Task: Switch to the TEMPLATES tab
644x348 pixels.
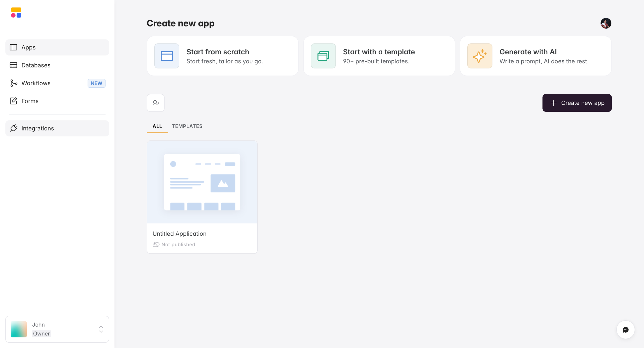Action: (187, 126)
